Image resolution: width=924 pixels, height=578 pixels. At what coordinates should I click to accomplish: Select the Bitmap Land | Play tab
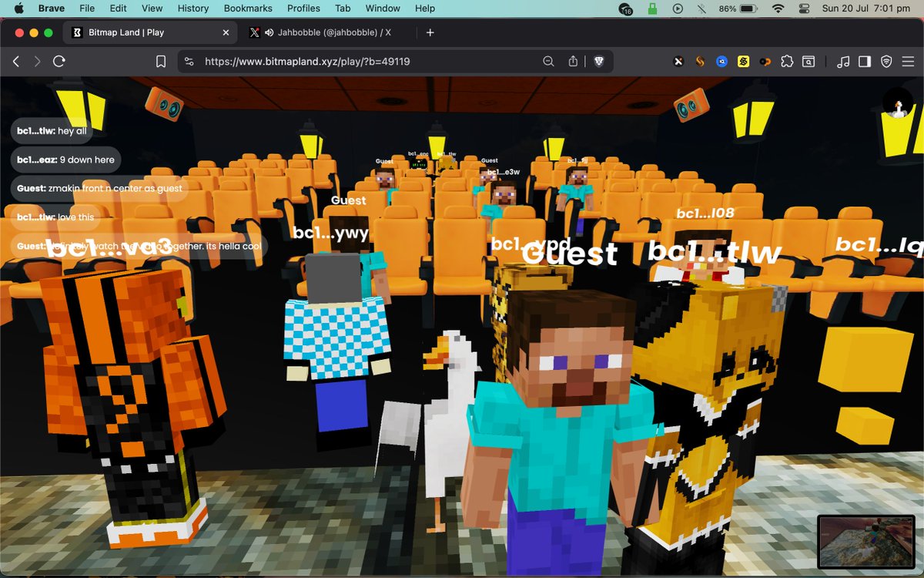click(x=150, y=32)
